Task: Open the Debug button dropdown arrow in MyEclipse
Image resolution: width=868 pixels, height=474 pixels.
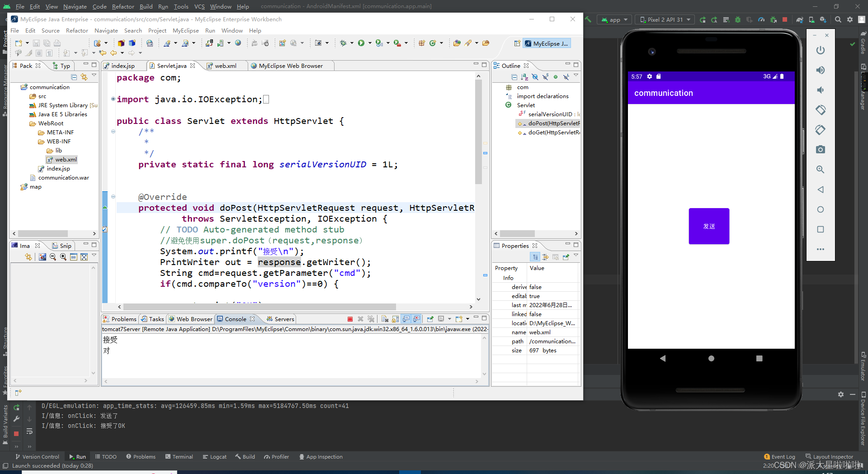Action: pyautogui.click(x=352, y=43)
